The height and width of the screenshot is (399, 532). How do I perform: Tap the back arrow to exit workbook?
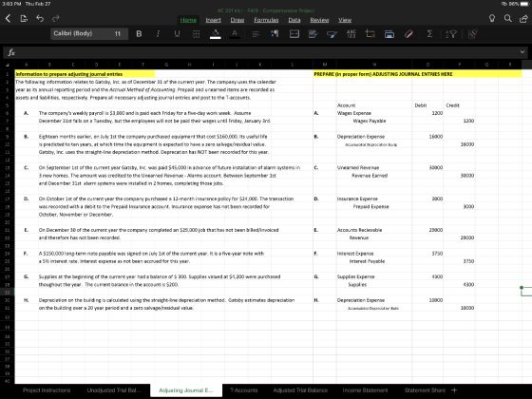coord(9,18)
